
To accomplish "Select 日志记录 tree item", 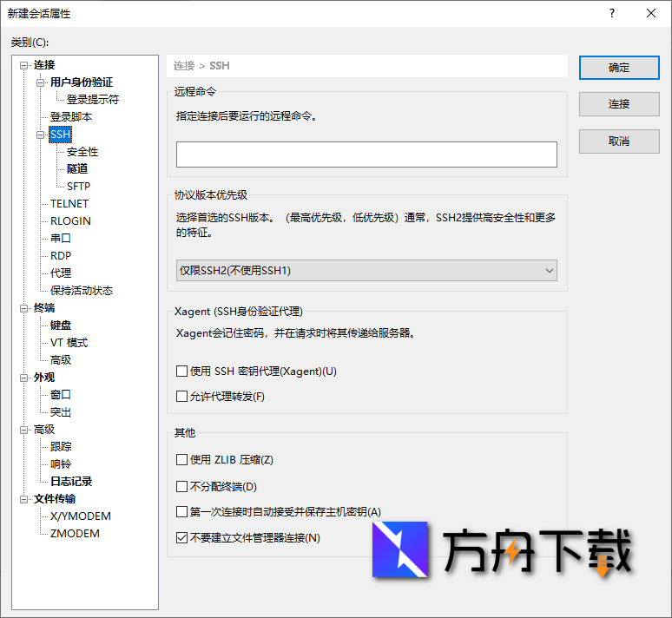I will pos(71,481).
